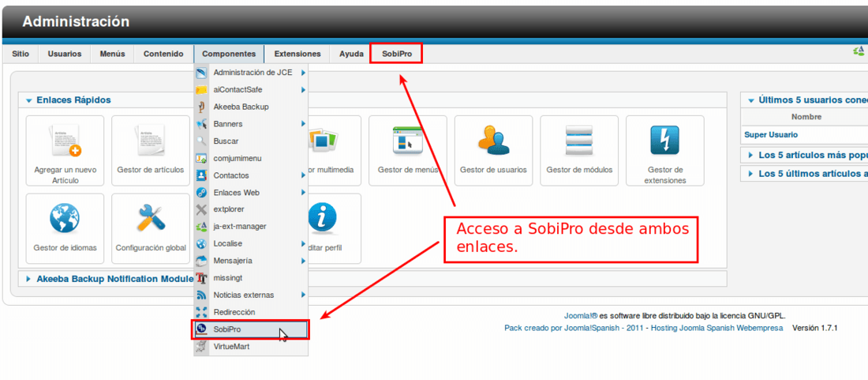Click the Enlaces Web icon
The image size is (868, 380).
point(201,193)
